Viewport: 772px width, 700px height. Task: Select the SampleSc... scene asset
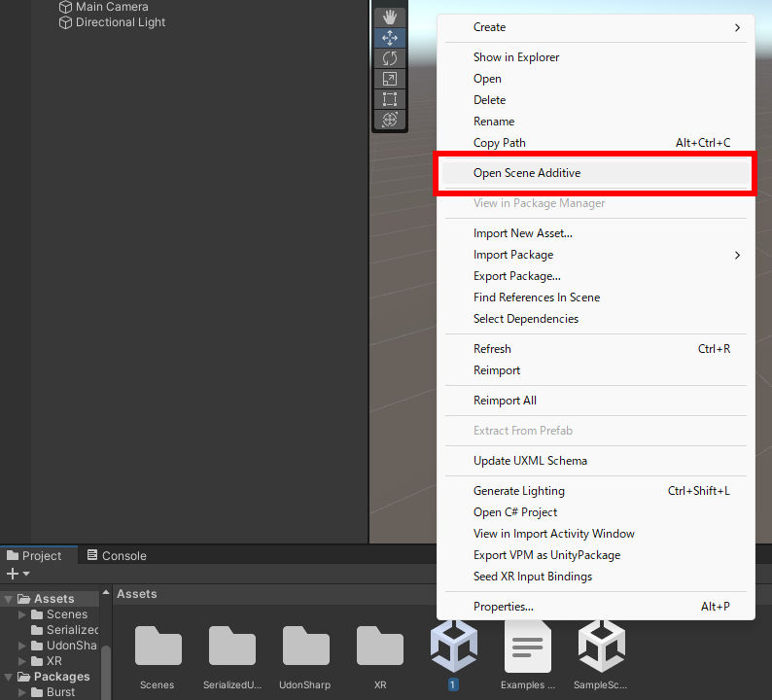[601, 646]
